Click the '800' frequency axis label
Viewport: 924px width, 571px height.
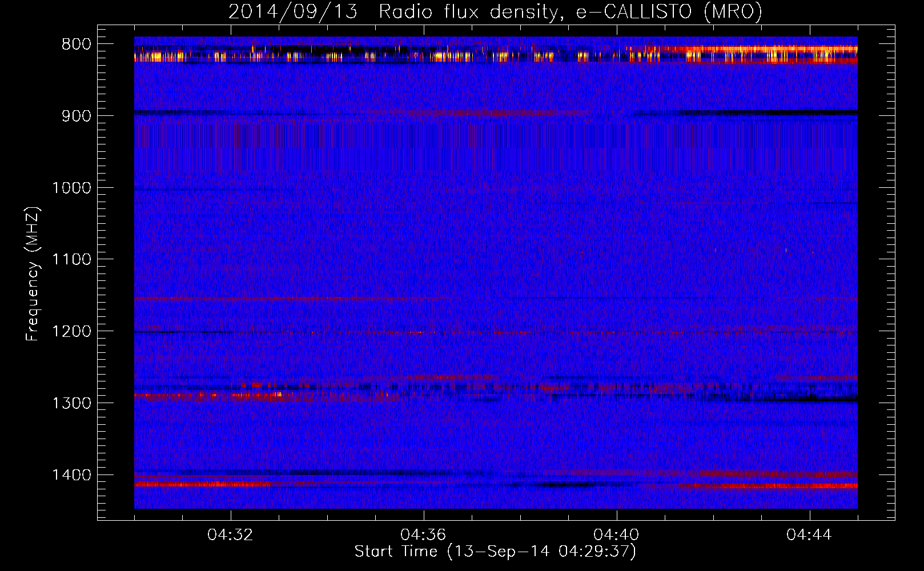pyautogui.click(x=77, y=45)
